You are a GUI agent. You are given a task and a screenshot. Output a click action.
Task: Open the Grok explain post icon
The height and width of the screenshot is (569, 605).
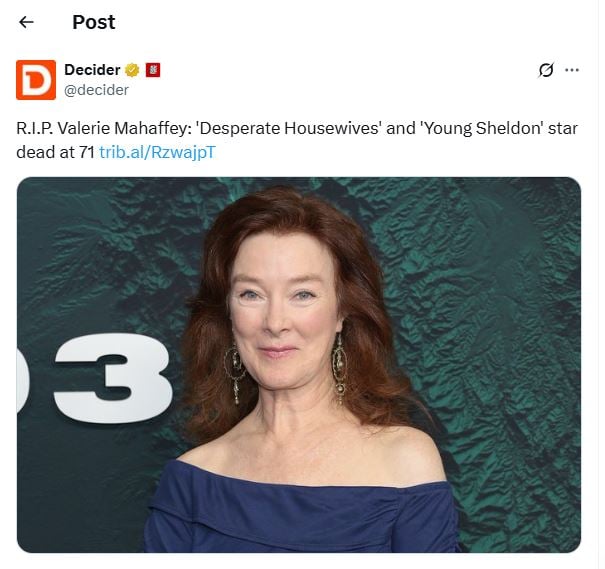[546, 70]
